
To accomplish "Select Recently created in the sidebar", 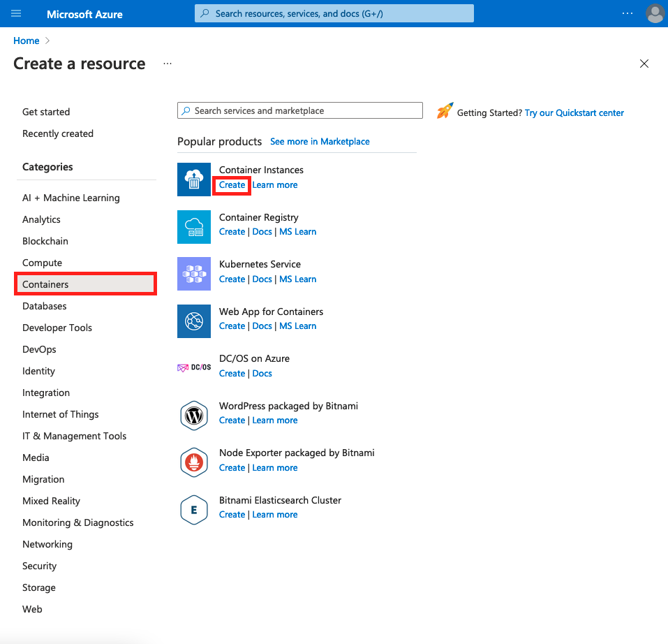I will coord(58,133).
